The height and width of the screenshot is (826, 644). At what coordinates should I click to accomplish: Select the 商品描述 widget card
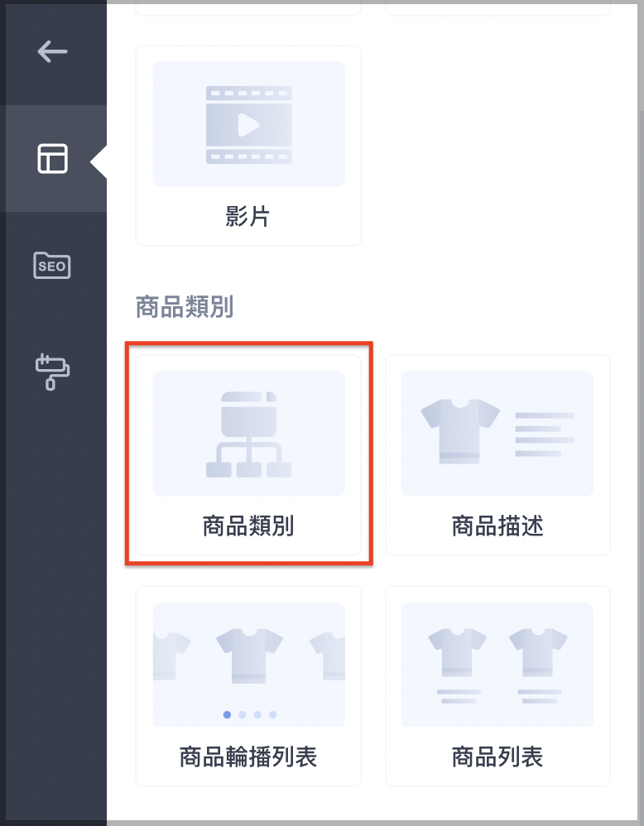point(497,455)
